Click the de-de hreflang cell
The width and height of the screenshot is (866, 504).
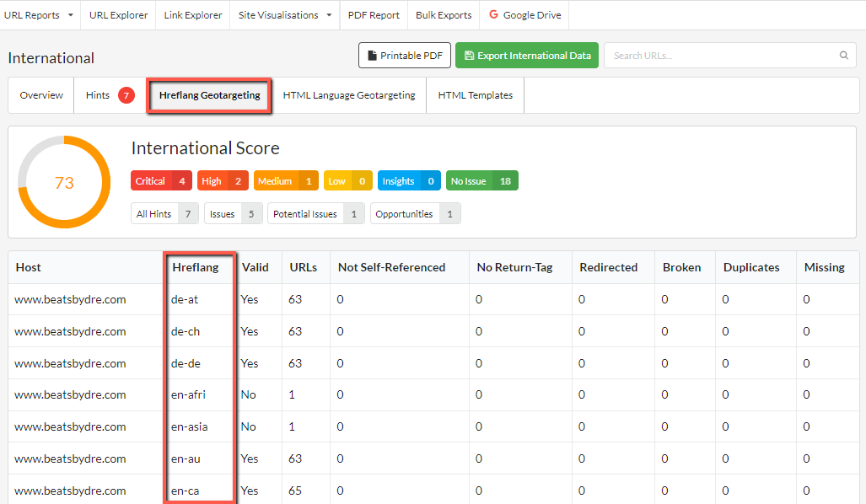point(186,363)
